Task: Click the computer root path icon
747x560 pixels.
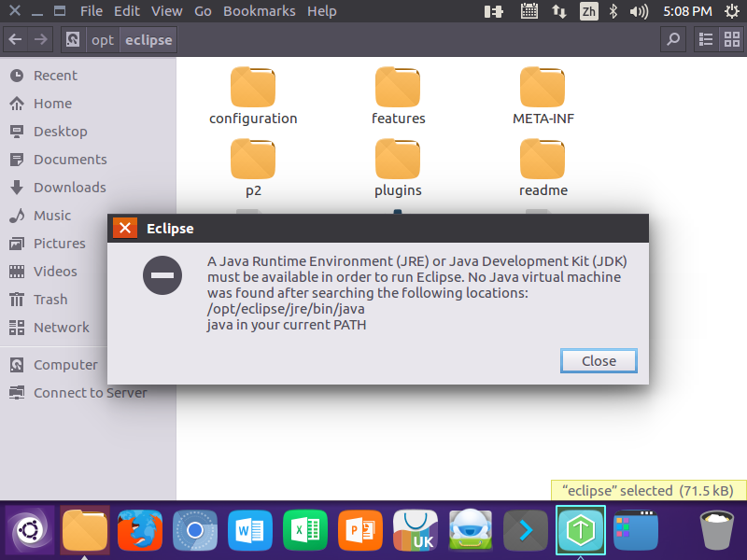Action: pyautogui.click(x=73, y=39)
